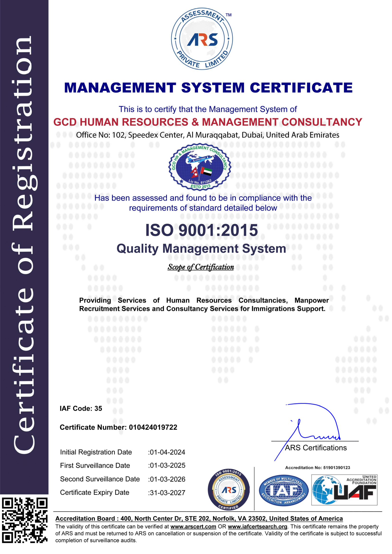Click the 'ISO 9001:2015' standard heading
The height and width of the screenshot is (554, 392).
[x=201, y=230]
